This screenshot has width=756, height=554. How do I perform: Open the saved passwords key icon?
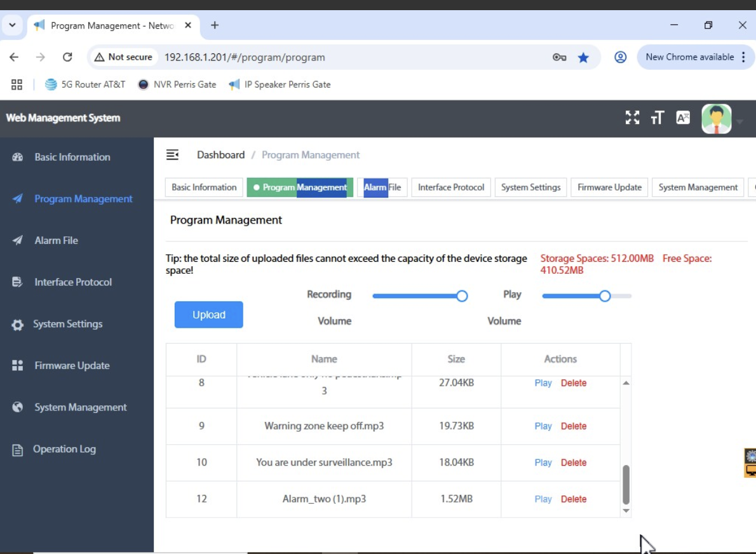[559, 57]
